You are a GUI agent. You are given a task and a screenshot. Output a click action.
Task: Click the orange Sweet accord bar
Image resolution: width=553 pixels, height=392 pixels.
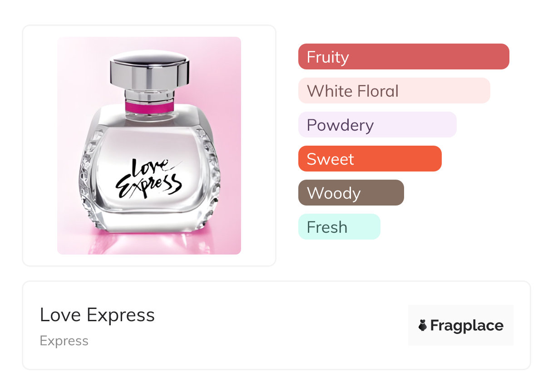(370, 159)
